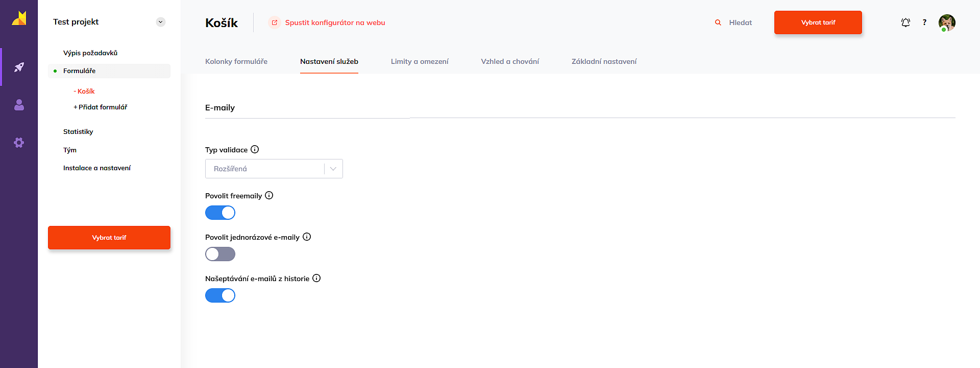Screen dimensions: 980x368
Task: Enable Povolit jednorázové e-maily switch
Action: point(220,254)
